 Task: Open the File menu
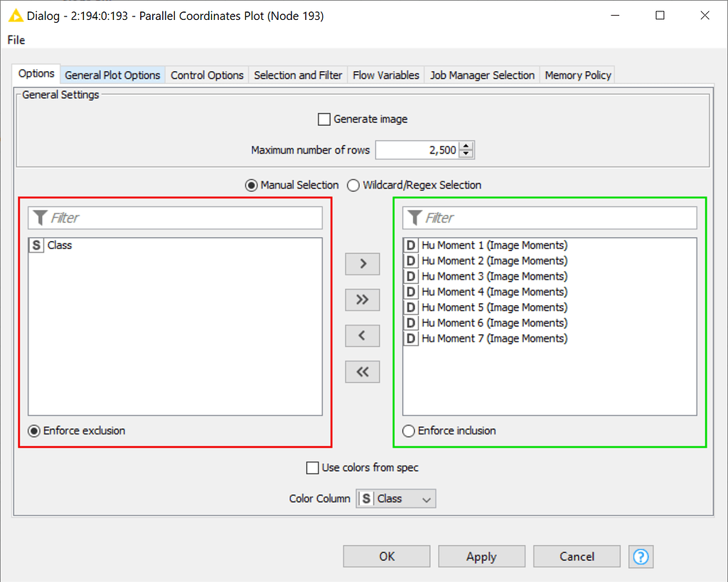[16, 40]
